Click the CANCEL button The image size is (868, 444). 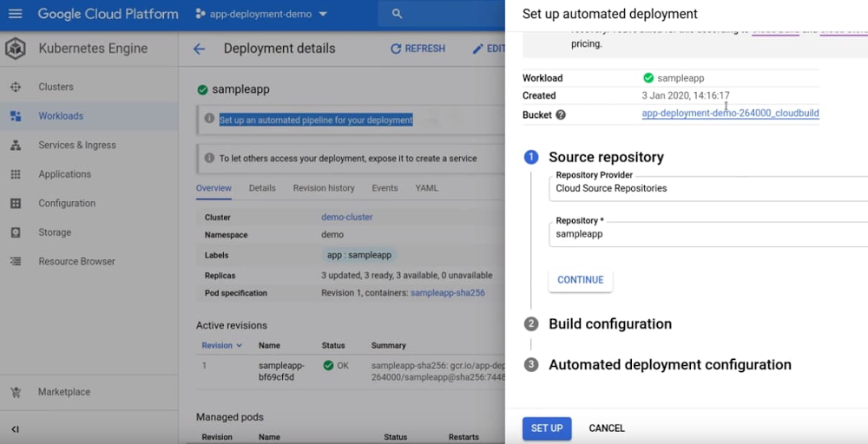tap(607, 428)
